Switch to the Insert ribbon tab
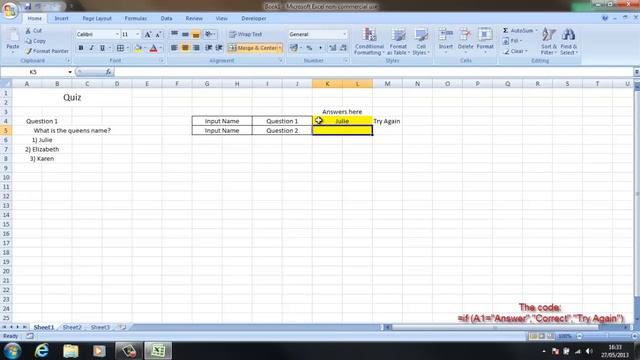640x360 pixels. (x=62, y=18)
